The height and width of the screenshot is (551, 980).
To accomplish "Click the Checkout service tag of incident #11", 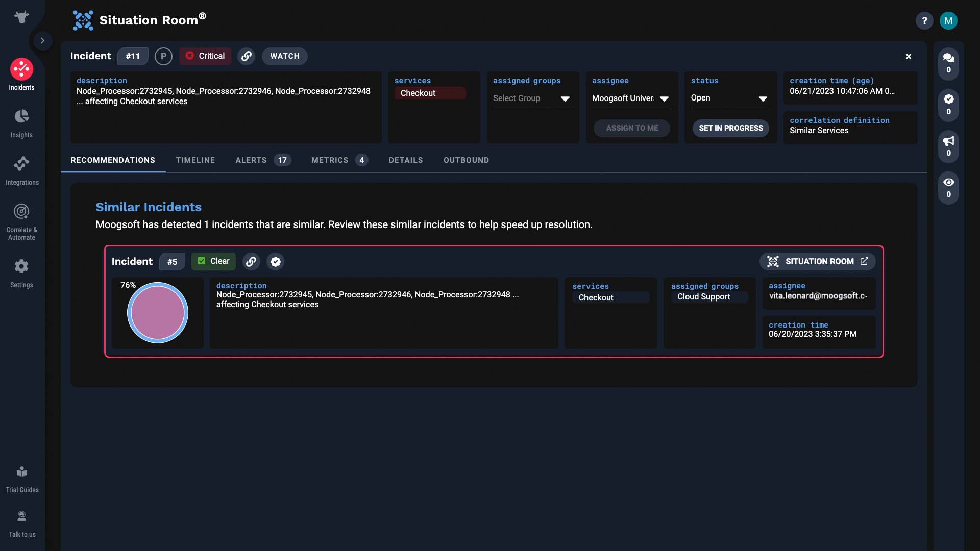I will pos(430,93).
